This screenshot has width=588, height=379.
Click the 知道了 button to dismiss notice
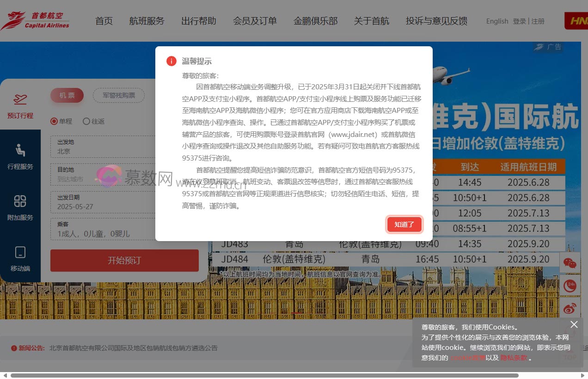coord(404,224)
